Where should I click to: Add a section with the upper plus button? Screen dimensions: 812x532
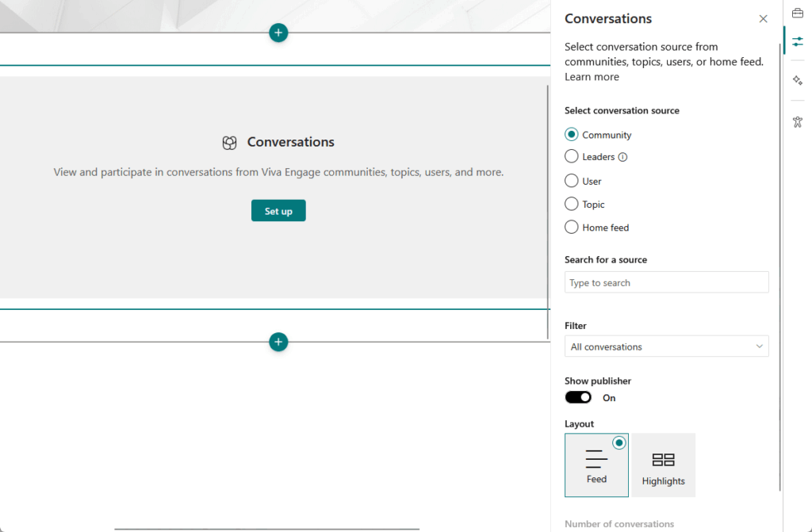click(278, 33)
